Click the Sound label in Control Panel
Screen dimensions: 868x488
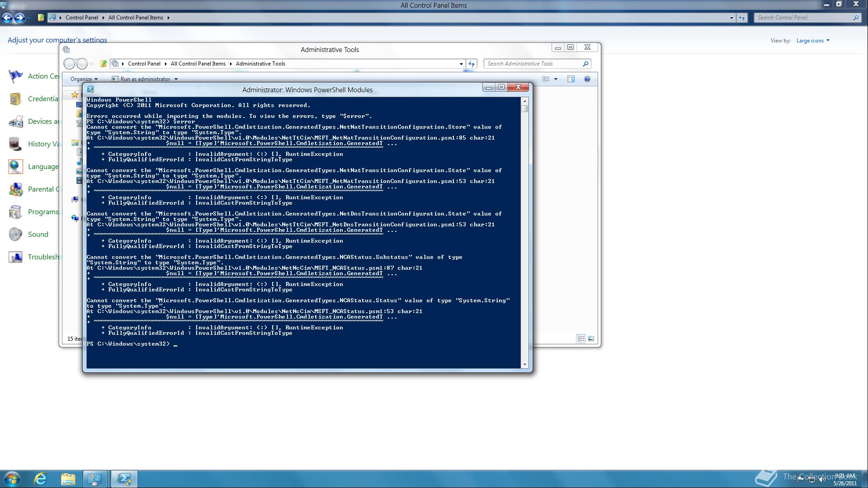point(38,235)
